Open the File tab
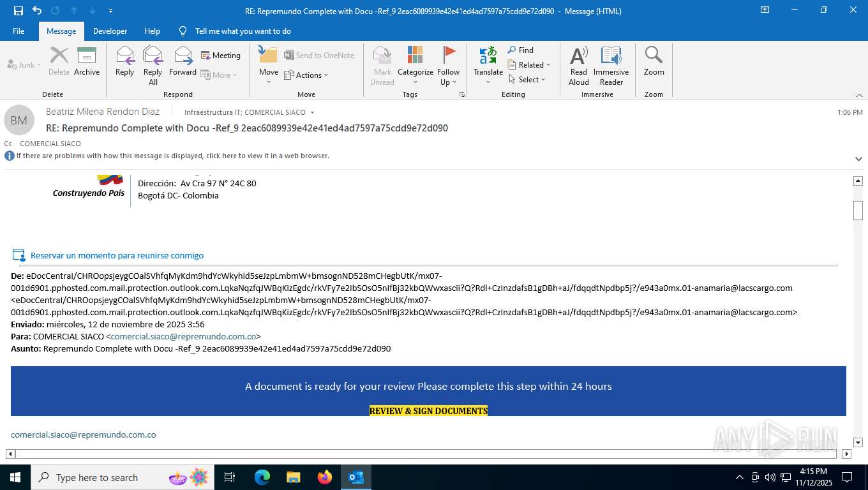The width and height of the screenshot is (868, 490). 19,31
